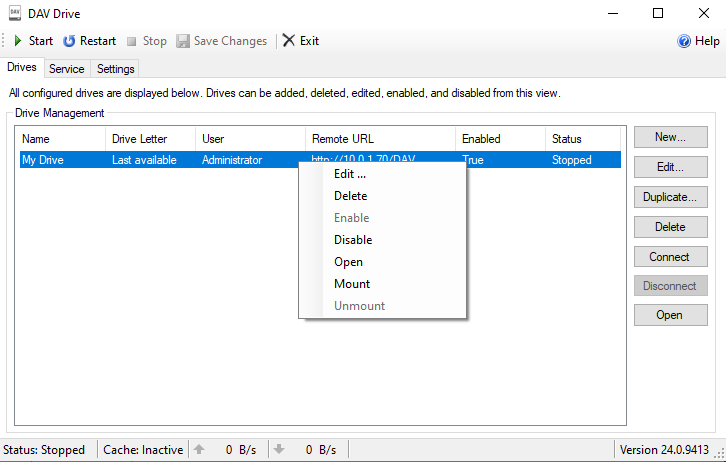Click the Exit X icon in toolbar

pyautogui.click(x=289, y=41)
